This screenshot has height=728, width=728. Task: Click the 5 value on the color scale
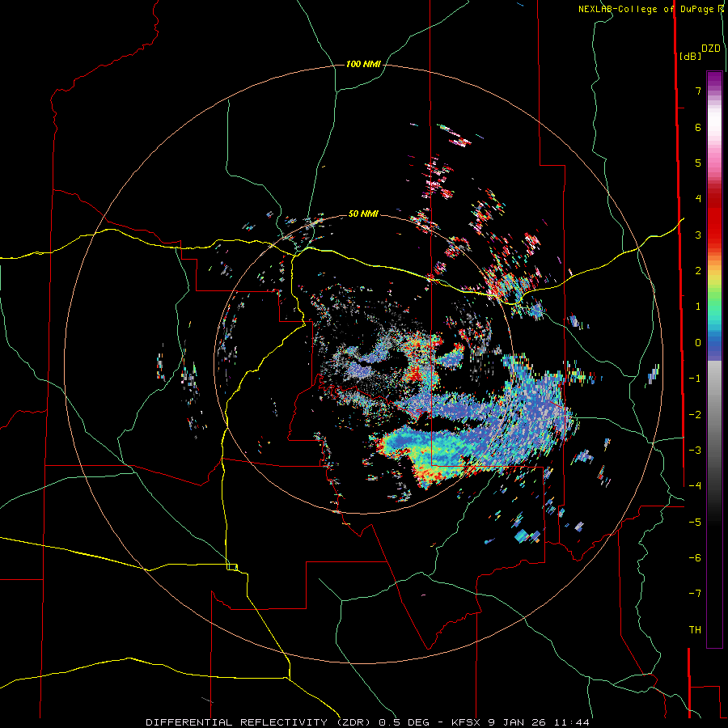(698, 163)
